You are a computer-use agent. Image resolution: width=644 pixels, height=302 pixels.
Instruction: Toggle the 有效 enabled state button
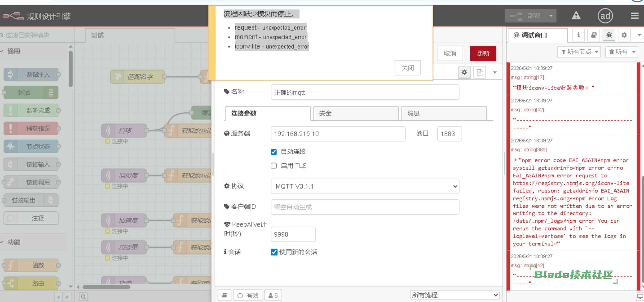click(x=248, y=295)
